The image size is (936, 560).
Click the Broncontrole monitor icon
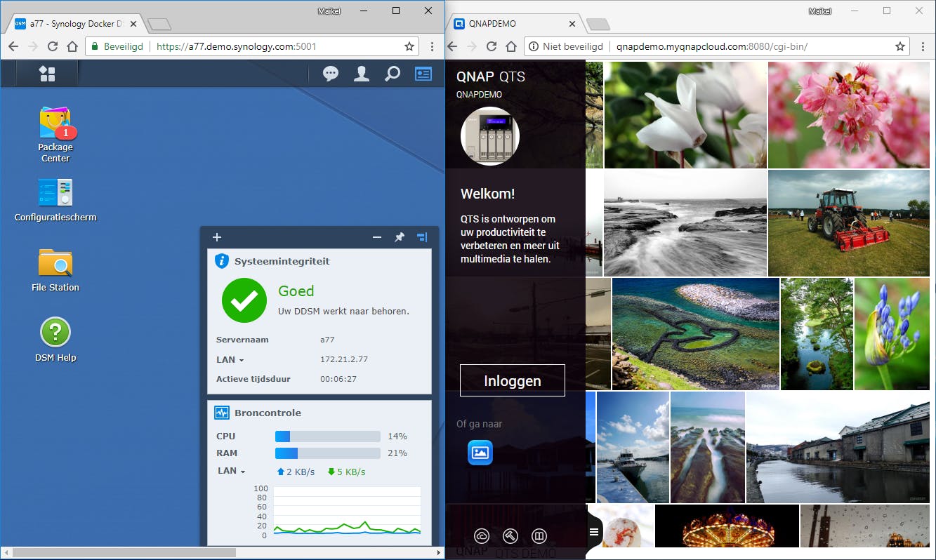pos(222,413)
